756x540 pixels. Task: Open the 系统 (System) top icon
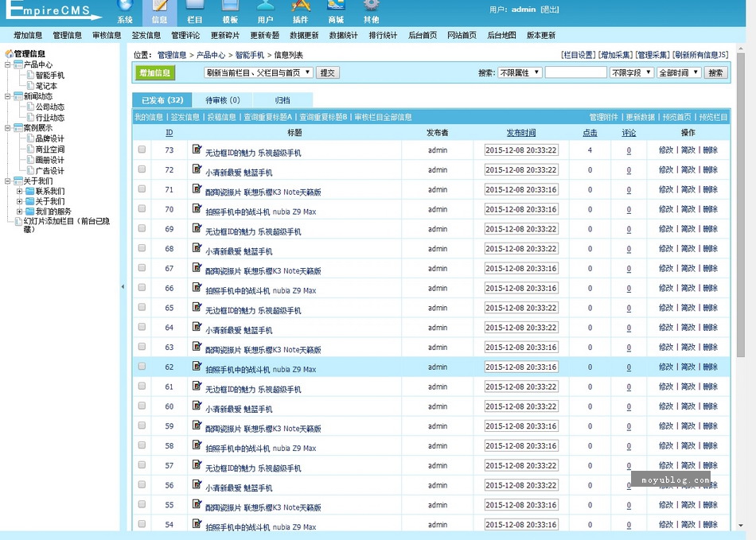125,11
